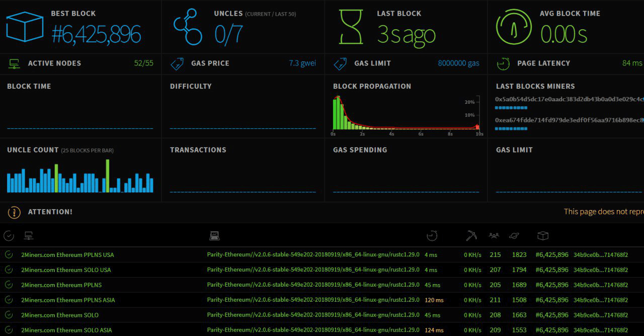The width and height of the screenshot is (644, 336).
Task: Click the Last Block hourglass icon
Action: coord(351,27)
